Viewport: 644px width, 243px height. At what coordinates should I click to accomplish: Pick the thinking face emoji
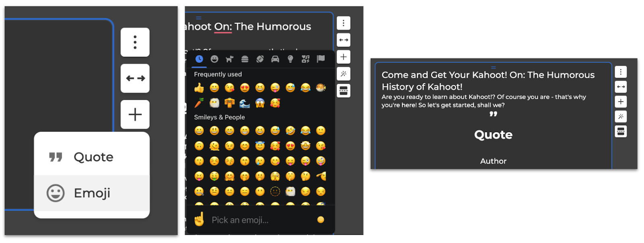[x=305, y=177]
